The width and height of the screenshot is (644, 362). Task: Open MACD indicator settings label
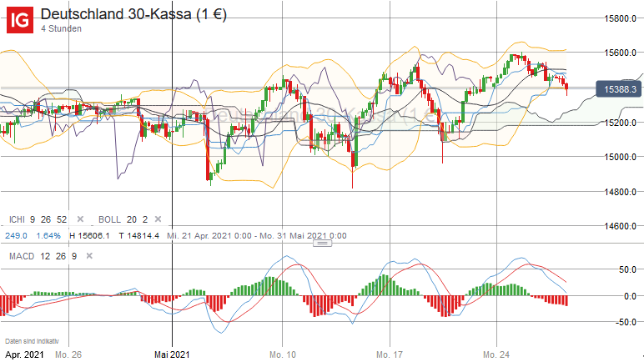tap(43, 256)
